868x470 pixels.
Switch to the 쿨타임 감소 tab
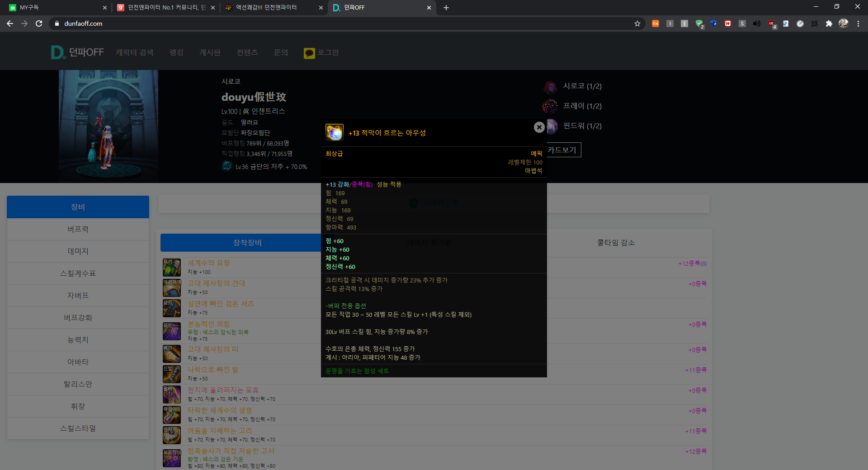616,243
